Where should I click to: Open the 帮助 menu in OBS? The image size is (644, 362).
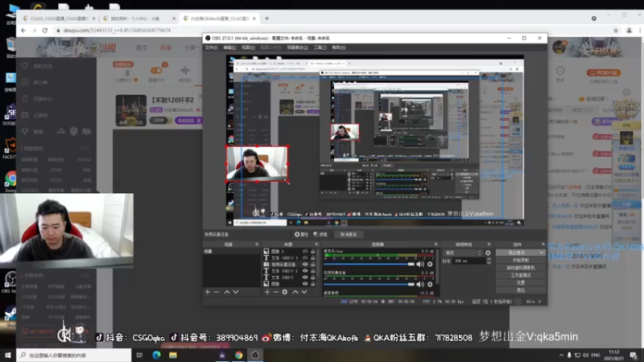coord(338,47)
